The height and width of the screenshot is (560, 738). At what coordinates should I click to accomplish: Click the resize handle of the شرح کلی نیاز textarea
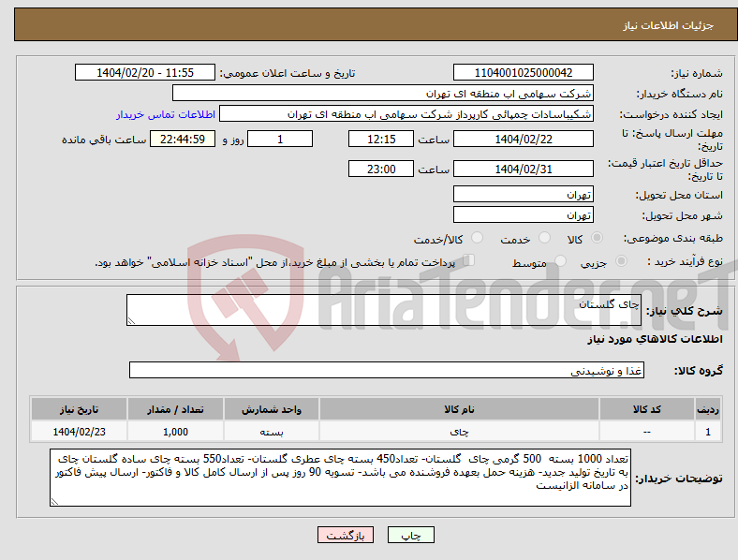click(131, 321)
